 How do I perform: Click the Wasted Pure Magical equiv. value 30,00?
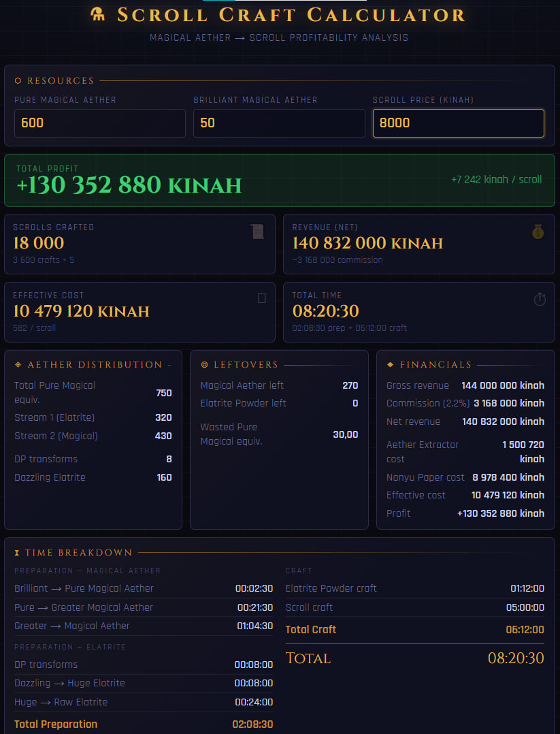(345, 434)
